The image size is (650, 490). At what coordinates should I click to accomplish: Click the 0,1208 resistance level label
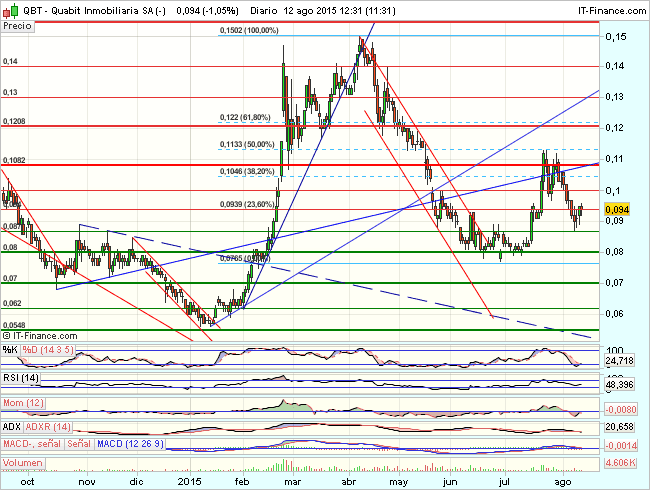pyautogui.click(x=14, y=121)
